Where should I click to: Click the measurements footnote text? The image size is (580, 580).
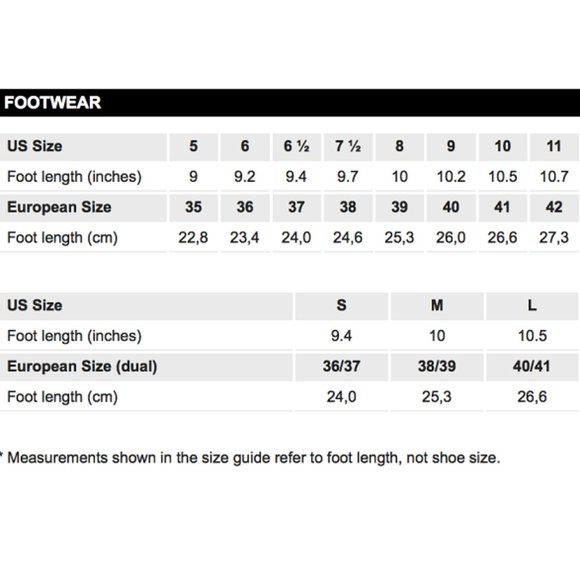pos(252,458)
